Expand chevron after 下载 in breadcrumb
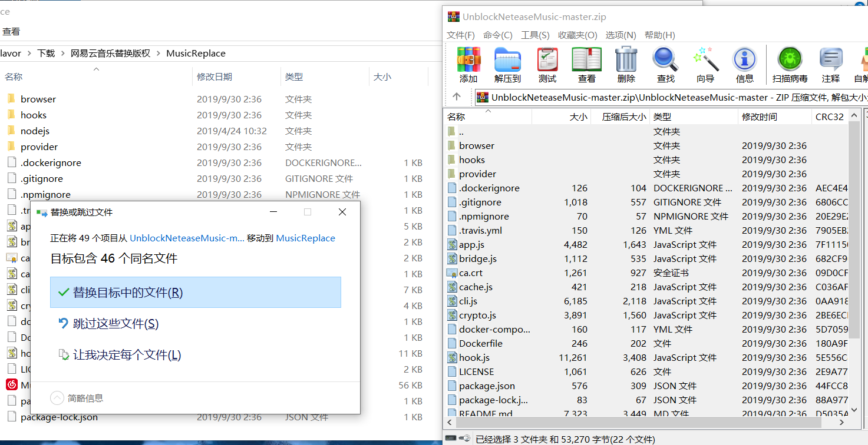868x445 pixels. coord(63,53)
